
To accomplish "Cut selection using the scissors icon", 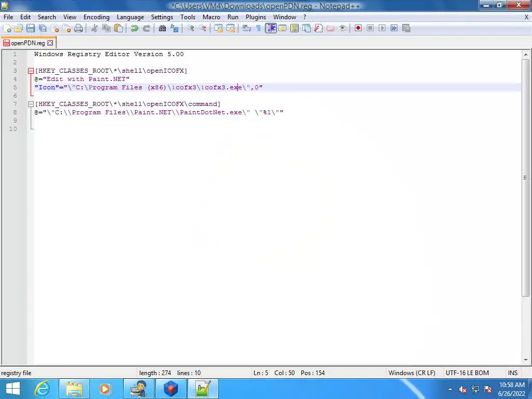I will coord(95,28).
